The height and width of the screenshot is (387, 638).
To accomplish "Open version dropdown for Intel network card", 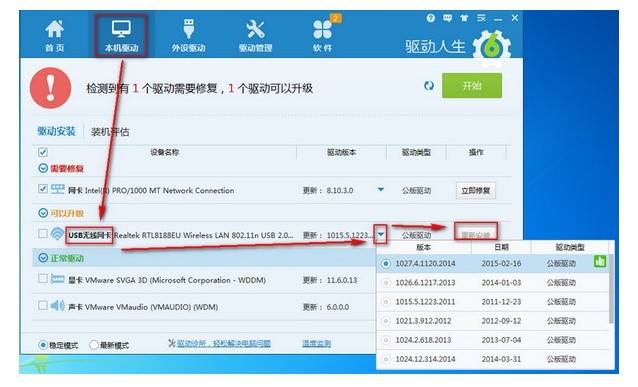I will pyautogui.click(x=380, y=190).
